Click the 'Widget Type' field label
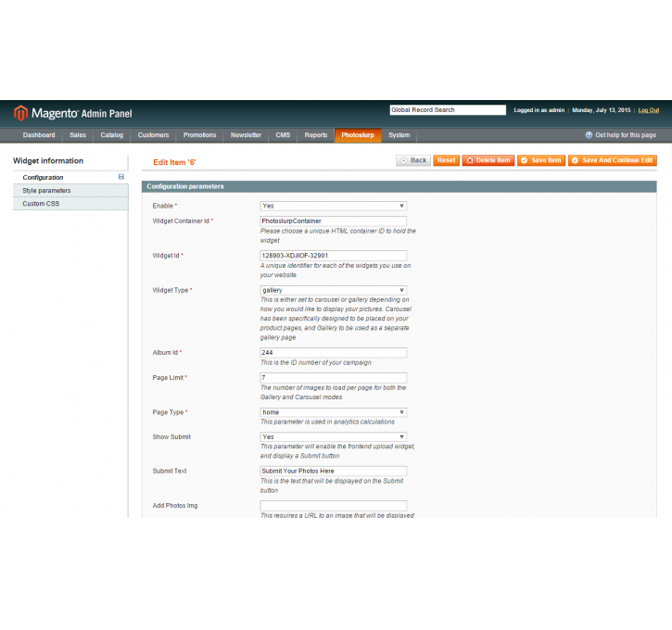The image size is (672, 630). (x=171, y=290)
